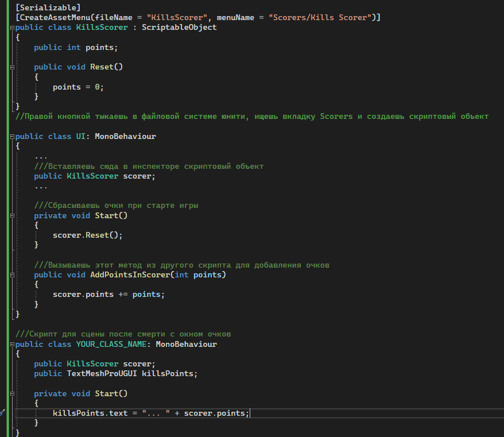Collapse the Reset() method fold marker

12,68
